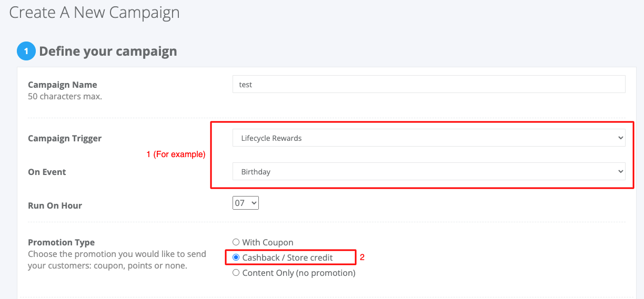This screenshot has height=299, width=644.
Task: Click the Campaign Name bold label
Action: pos(63,85)
